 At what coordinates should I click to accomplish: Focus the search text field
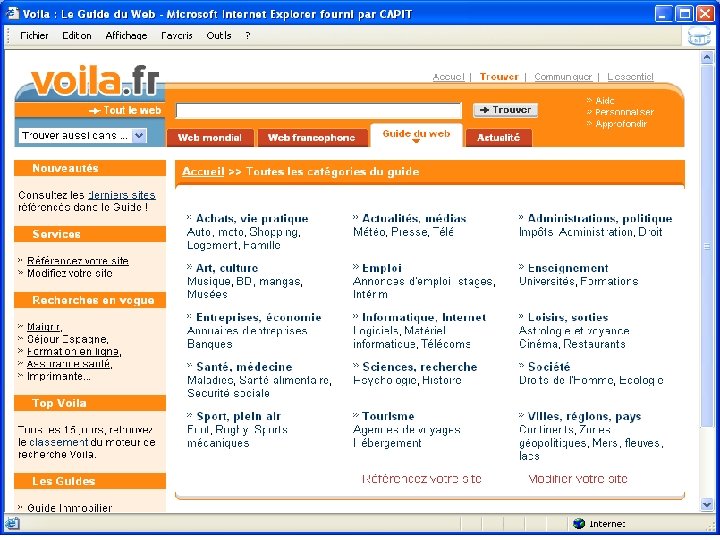tap(319, 111)
